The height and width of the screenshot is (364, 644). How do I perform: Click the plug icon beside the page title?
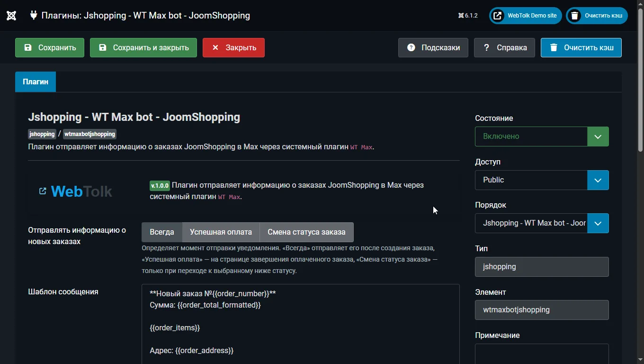click(33, 15)
